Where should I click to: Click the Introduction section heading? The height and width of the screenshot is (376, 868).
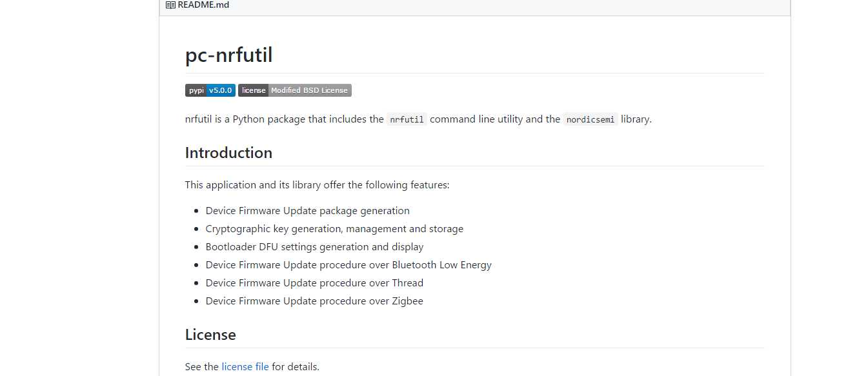[x=228, y=153]
